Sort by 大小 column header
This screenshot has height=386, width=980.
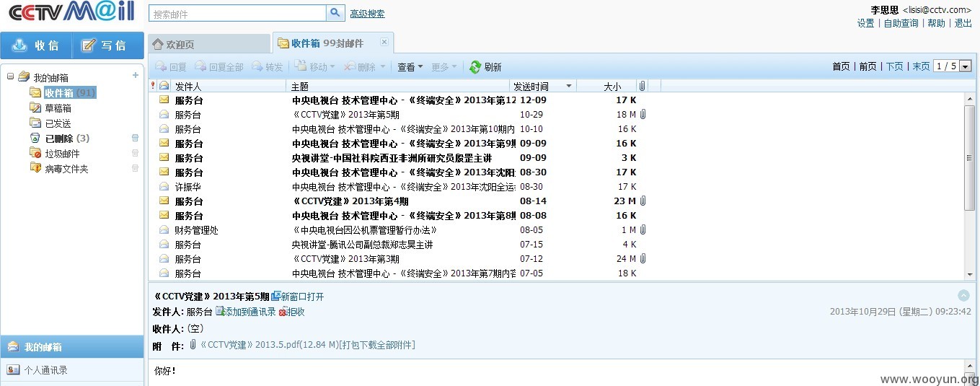606,86
